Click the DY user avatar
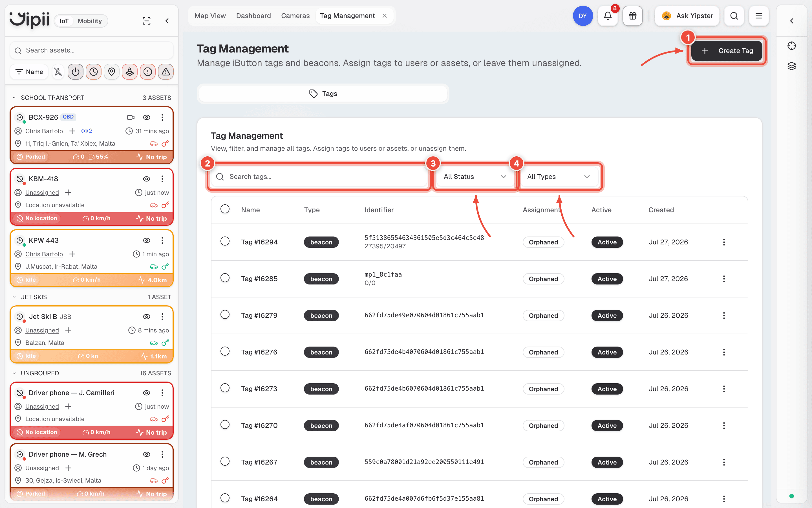This screenshot has width=812, height=508. coord(583,16)
